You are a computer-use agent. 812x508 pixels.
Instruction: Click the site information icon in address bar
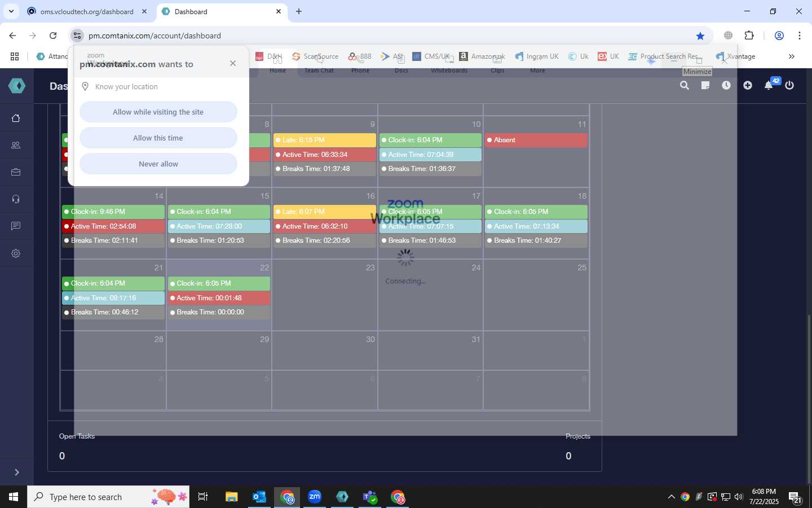pyautogui.click(x=77, y=36)
